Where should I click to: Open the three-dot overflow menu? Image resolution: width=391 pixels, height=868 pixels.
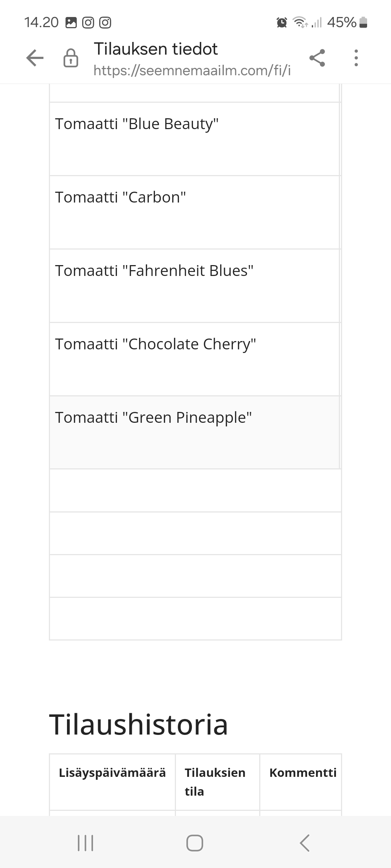click(x=356, y=58)
